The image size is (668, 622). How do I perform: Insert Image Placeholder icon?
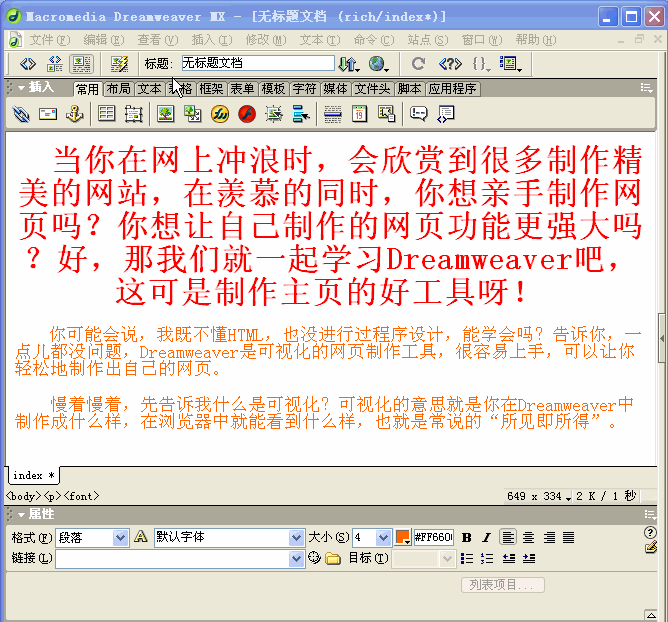(193, 114)
